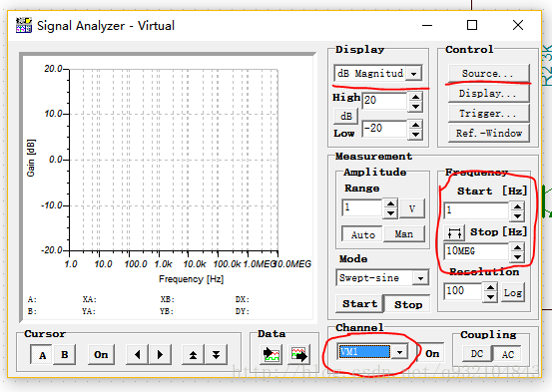Jump cursor to maximum peak button
The height and width of the screenshot is (392, 552).
coord(193,354)
